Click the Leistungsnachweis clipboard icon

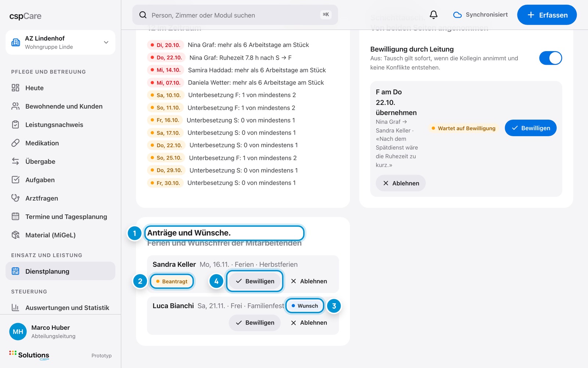pos(15,125)
